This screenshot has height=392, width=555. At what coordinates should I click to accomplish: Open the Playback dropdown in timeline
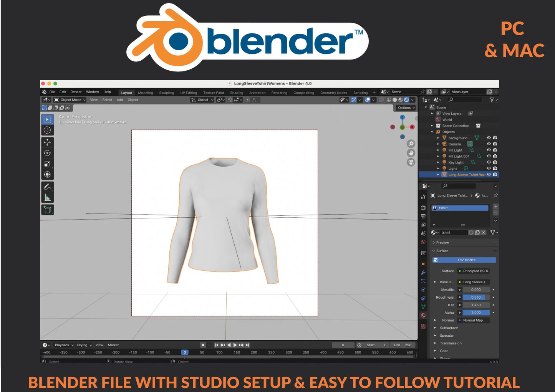(64, 345)
